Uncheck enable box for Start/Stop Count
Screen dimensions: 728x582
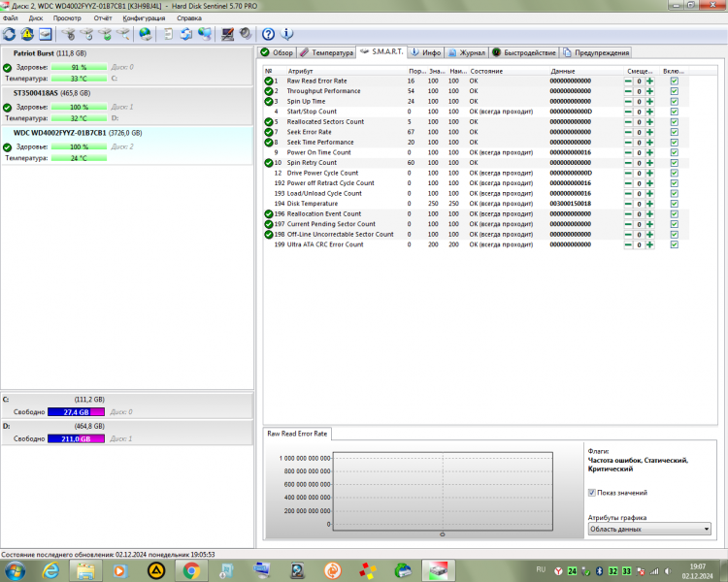click(675, 112)
